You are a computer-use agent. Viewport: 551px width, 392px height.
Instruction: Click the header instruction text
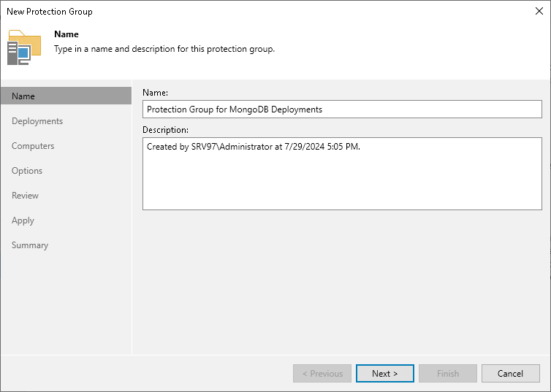click(164, 50)
